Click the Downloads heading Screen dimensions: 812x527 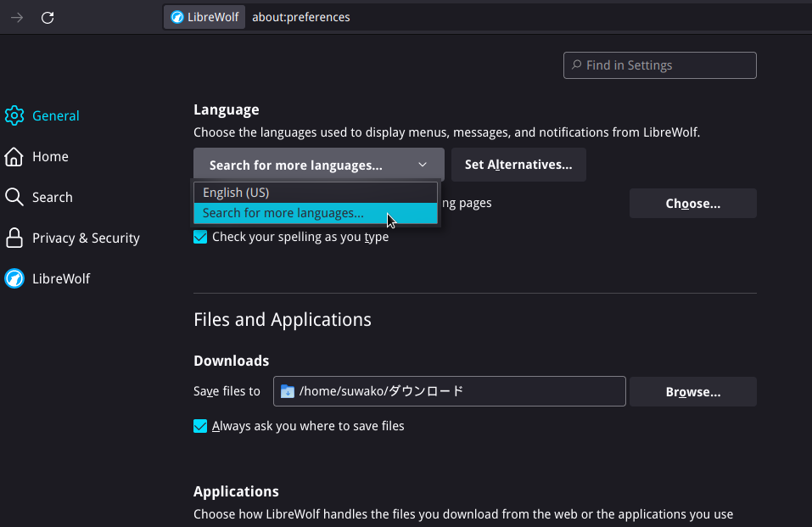(231, 361)
